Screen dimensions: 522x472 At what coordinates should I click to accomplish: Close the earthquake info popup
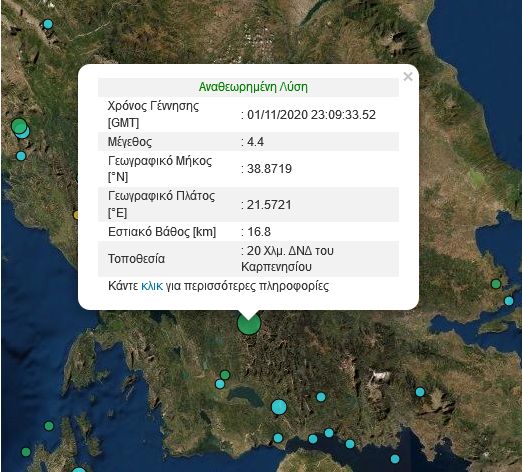(x=408, y=77)
